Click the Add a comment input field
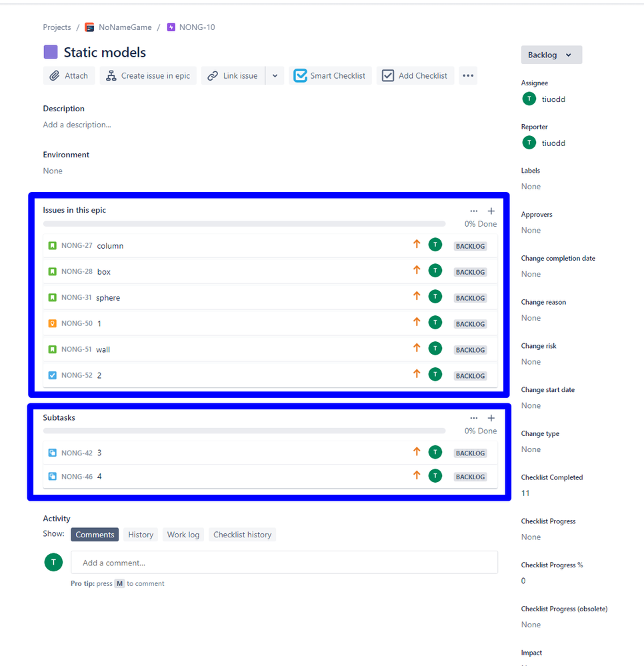 pyautogui.click(x=284, y=563)
